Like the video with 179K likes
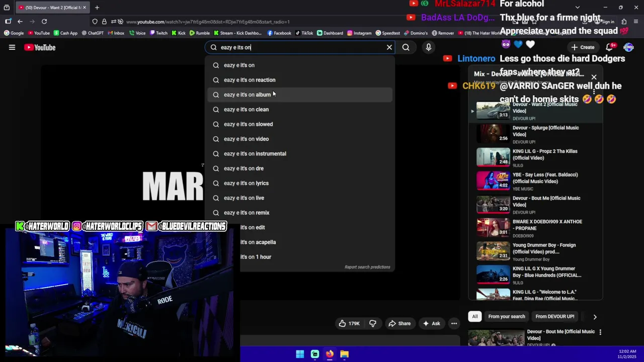Viewport: 644px width, 362px height. 349,323
